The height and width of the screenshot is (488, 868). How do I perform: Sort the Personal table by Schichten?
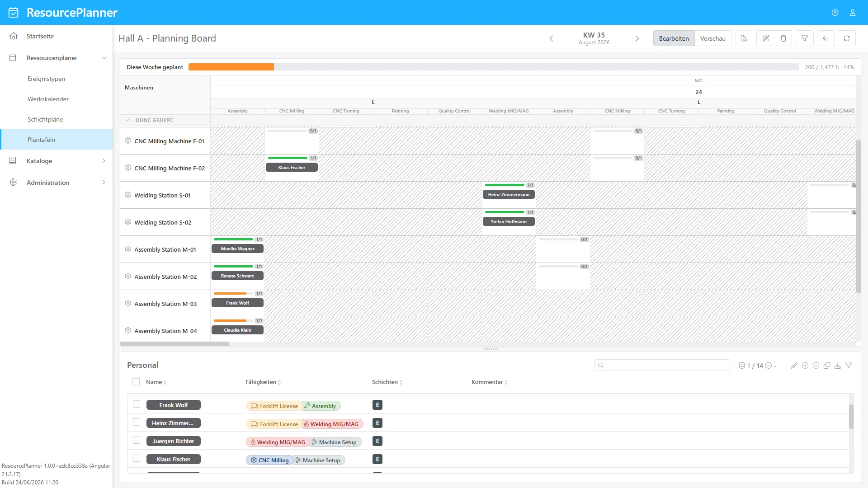(387, 382)
